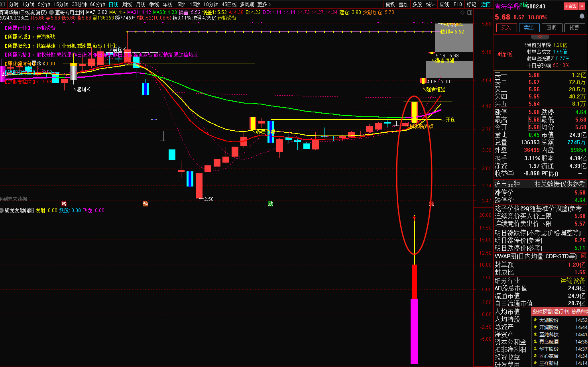Click the 运输设备 industry link in header line
This screenshot has height=367, width=588.
click(227, 18)
